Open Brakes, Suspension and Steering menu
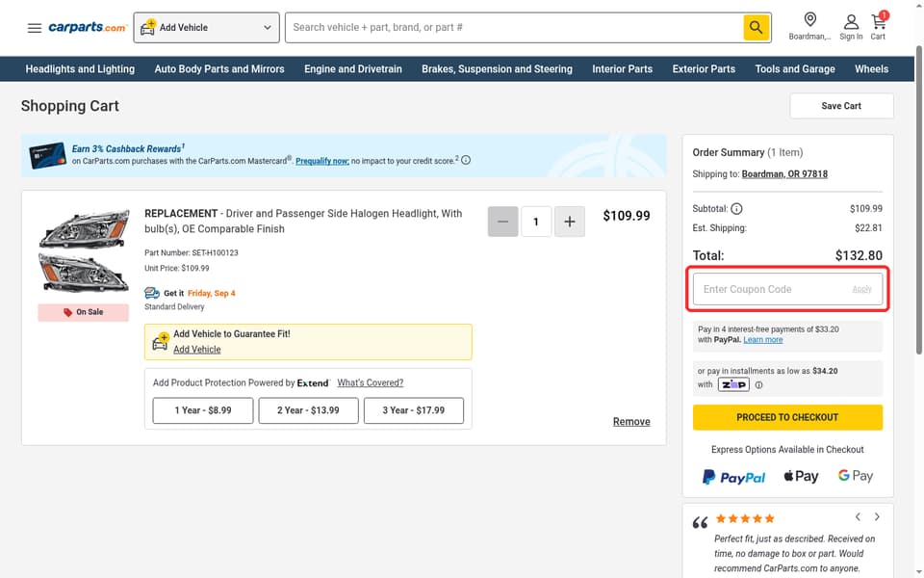The image size is (924, 578). pyautogui.click(x=497, y=69)
